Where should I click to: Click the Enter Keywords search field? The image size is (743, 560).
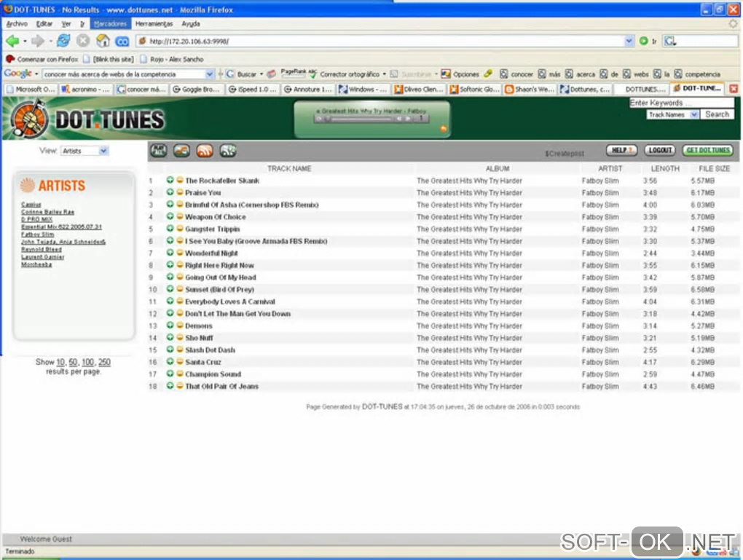pos(681,103)
